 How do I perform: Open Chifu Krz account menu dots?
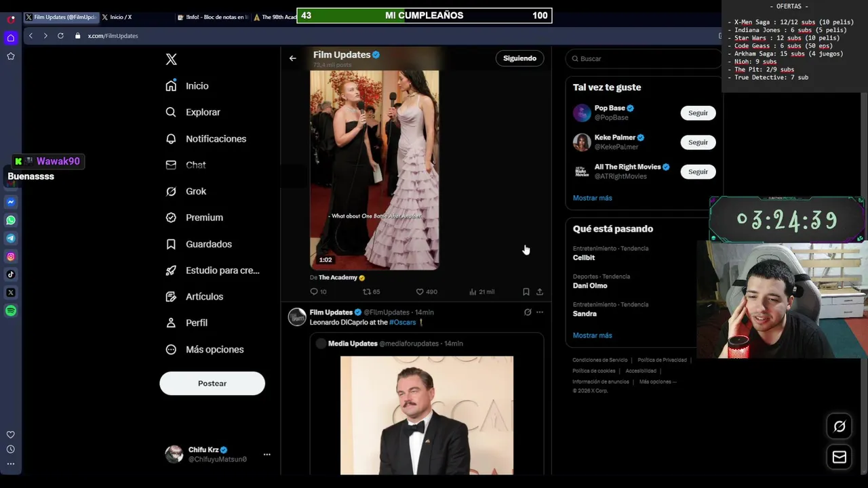click(x=267, y=454)
